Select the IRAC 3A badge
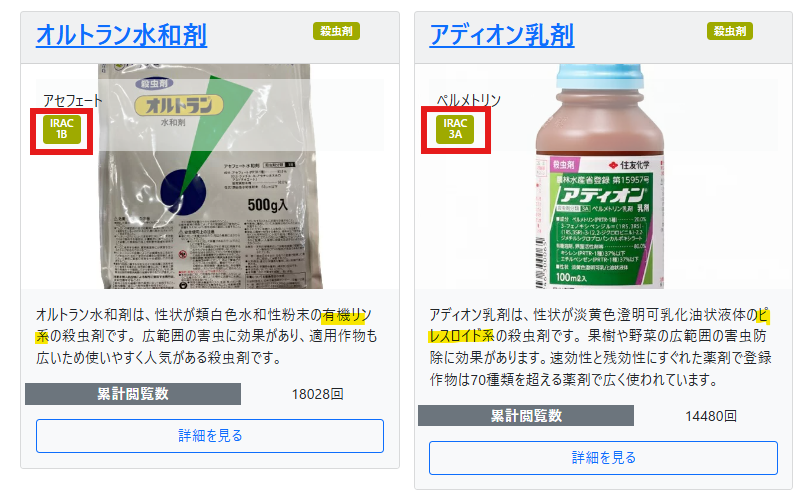The width and height of the screenshot is (803, 491). [455, 130]
